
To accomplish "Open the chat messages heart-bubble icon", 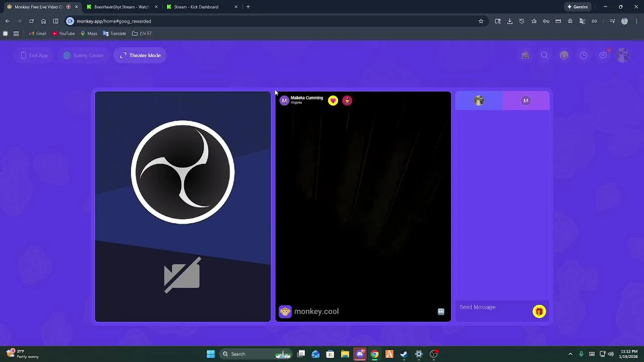I will coord(603,55).
